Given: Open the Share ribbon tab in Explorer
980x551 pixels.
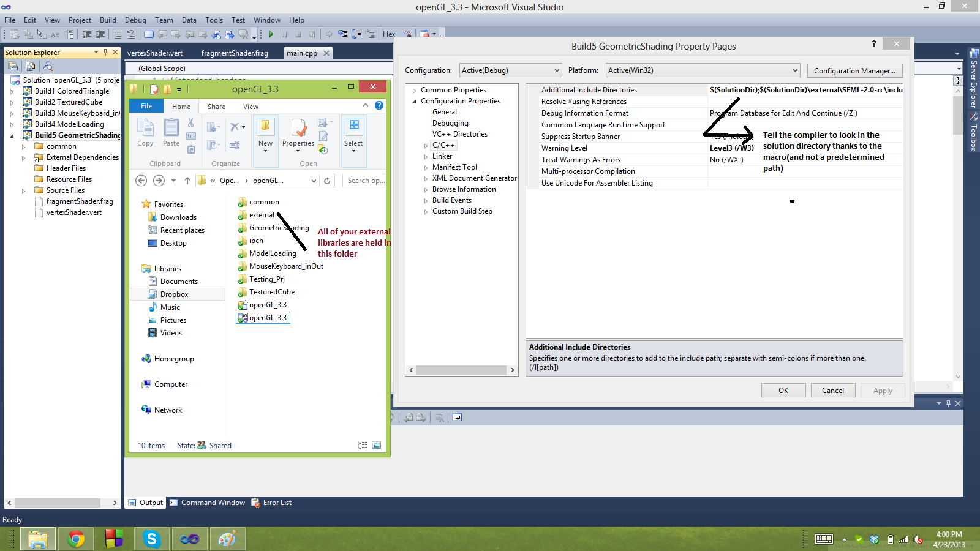Looking at the screenshot, I should [x=216, y=107].
